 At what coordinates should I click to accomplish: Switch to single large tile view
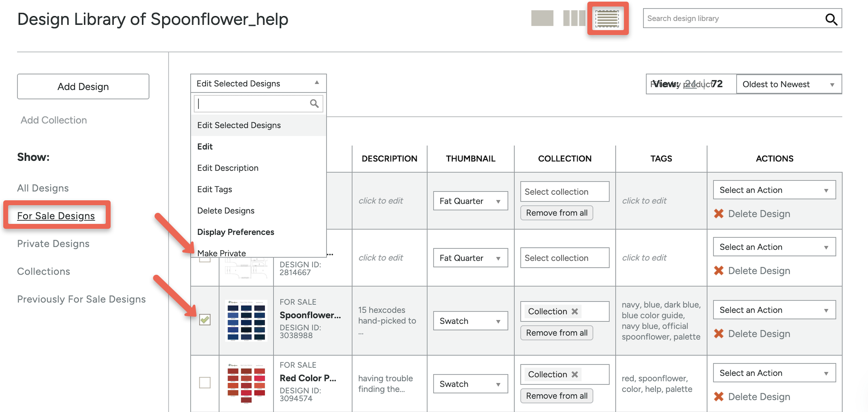click(542, 18)
